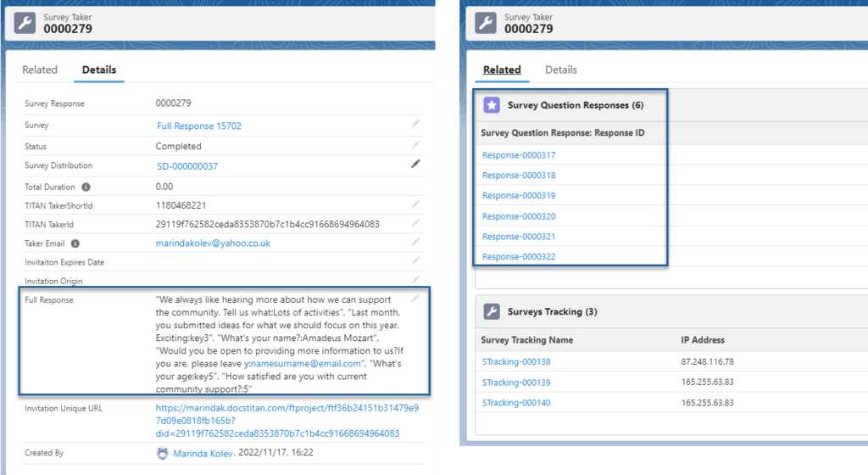Select TITAN TakerShortId value 1180468221

181,205
